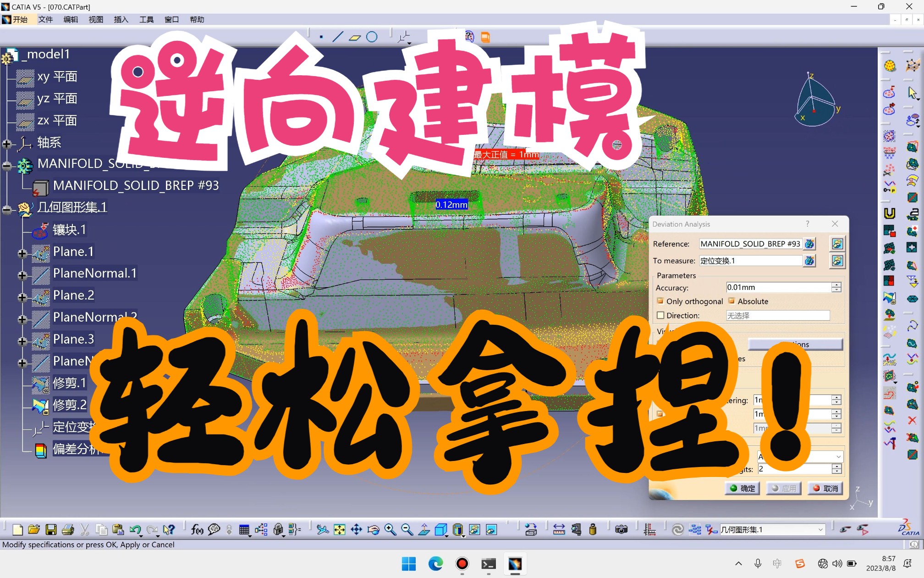The height and width of the screenshot is (578, 924).
Task: Click the Windows Start button
Action: (409, 564)
